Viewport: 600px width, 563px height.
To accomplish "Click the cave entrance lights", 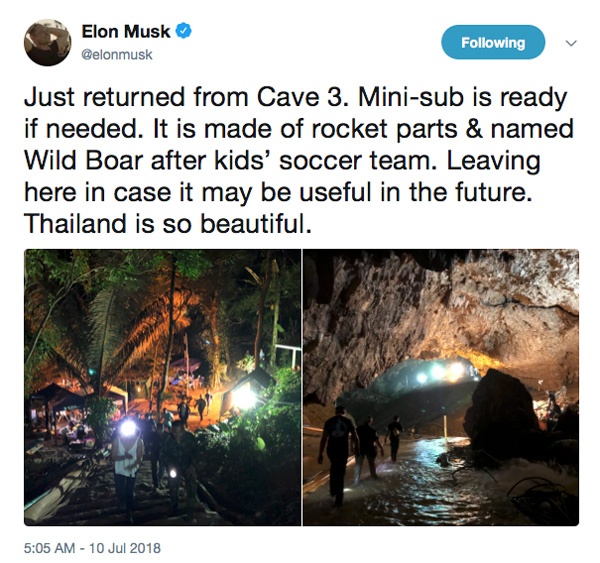I will point(440,372).
